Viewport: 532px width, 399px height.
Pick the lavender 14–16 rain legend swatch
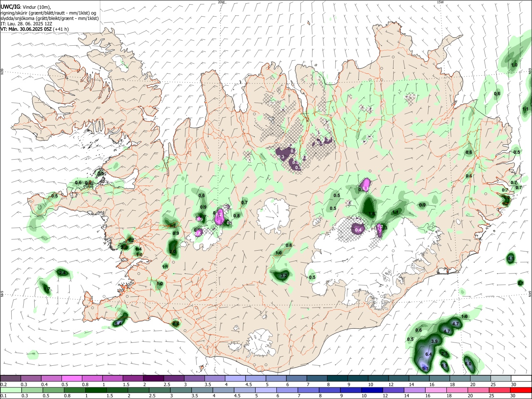click(415, 390)
